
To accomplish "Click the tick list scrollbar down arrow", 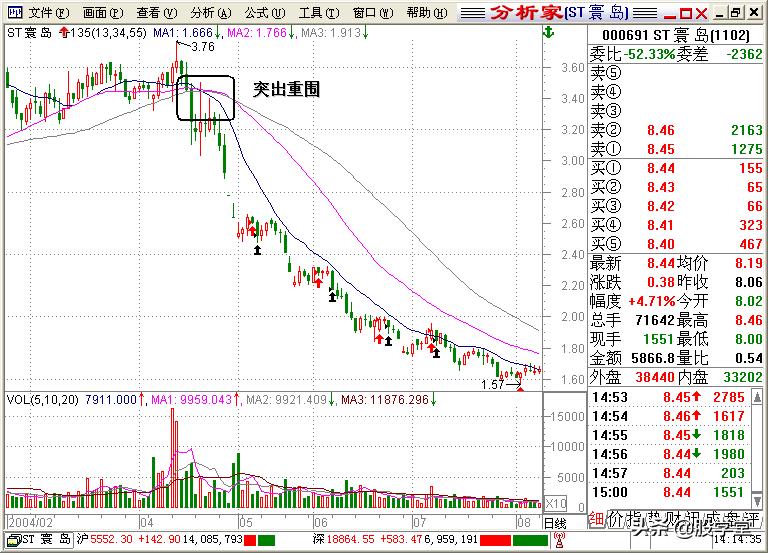I will click(x=757, y=502).
